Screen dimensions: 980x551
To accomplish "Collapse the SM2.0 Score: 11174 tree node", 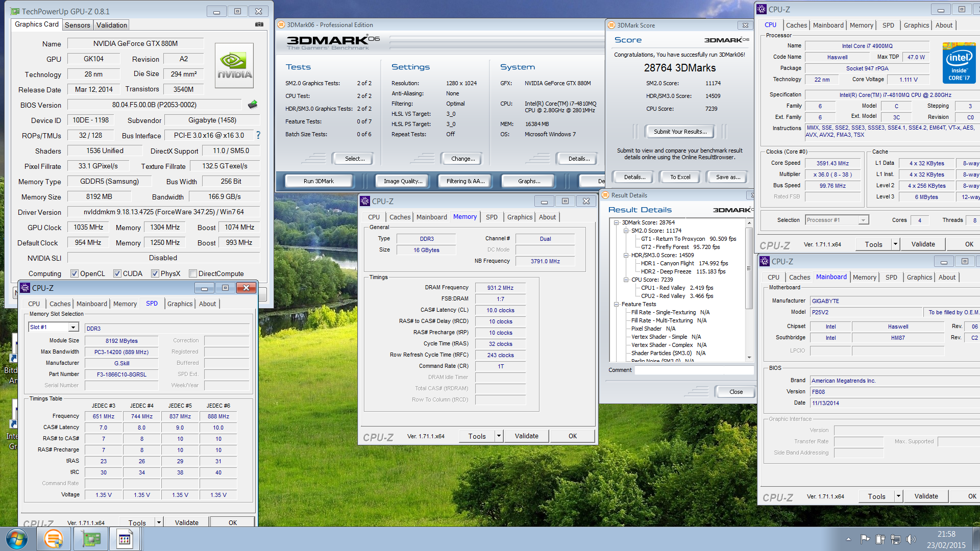I will click(626, 231).
